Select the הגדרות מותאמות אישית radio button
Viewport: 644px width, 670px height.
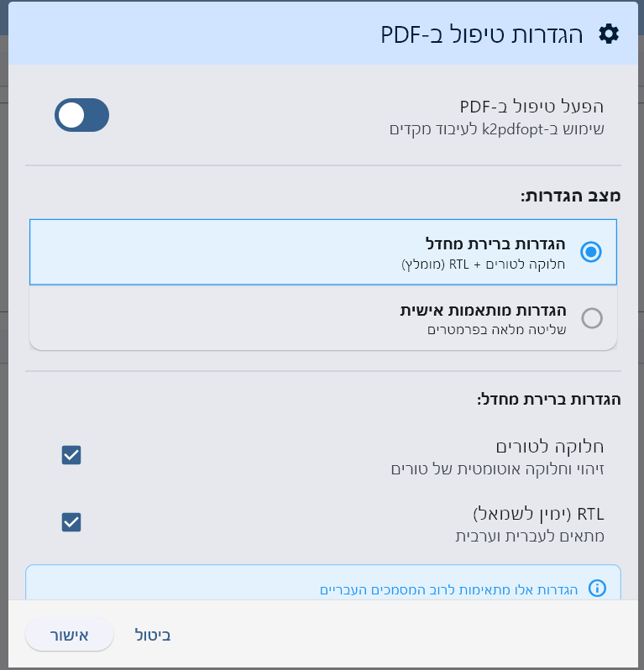point(592,318)
